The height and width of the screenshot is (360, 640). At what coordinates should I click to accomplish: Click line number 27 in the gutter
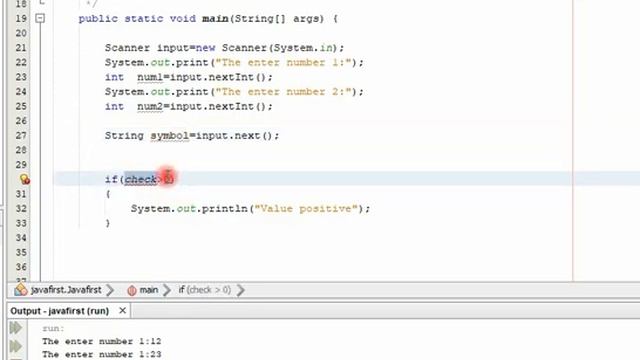[x=21, y=136]
